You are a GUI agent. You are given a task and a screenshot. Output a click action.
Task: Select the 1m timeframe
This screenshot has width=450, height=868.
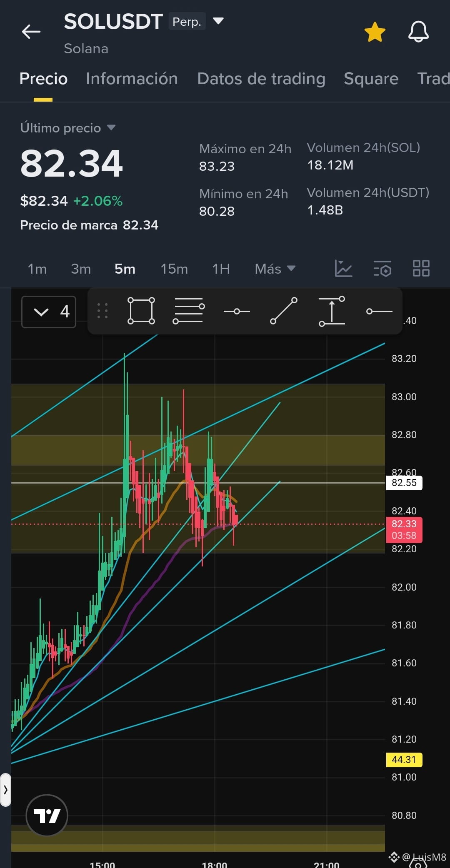pyautogui.click(x=37, y=269)
